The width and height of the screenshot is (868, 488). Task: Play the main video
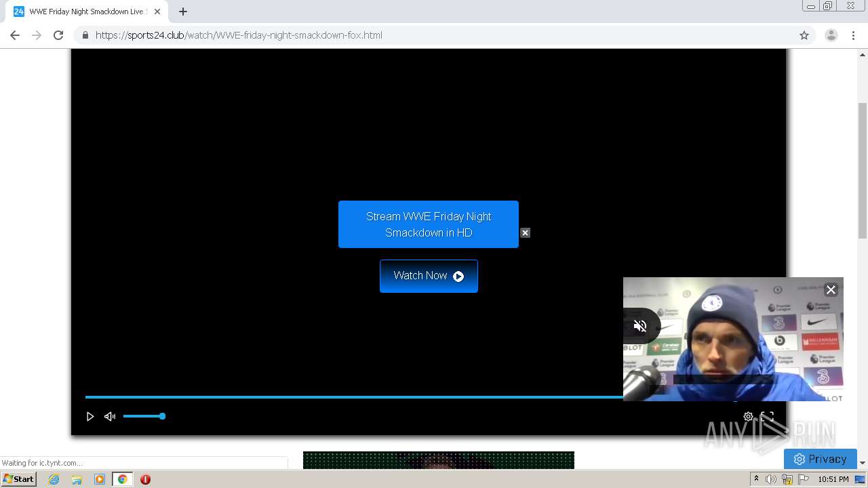(90, 416)
